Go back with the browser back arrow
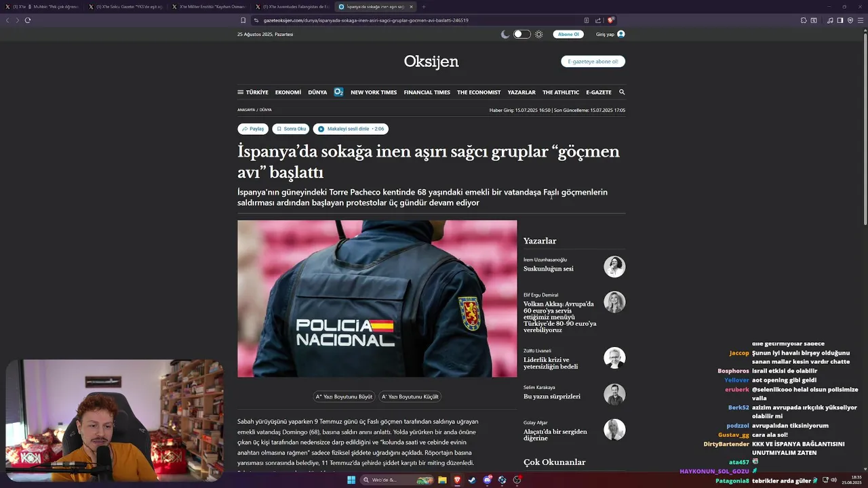868x488 pixels. click(x=7, y=20)
